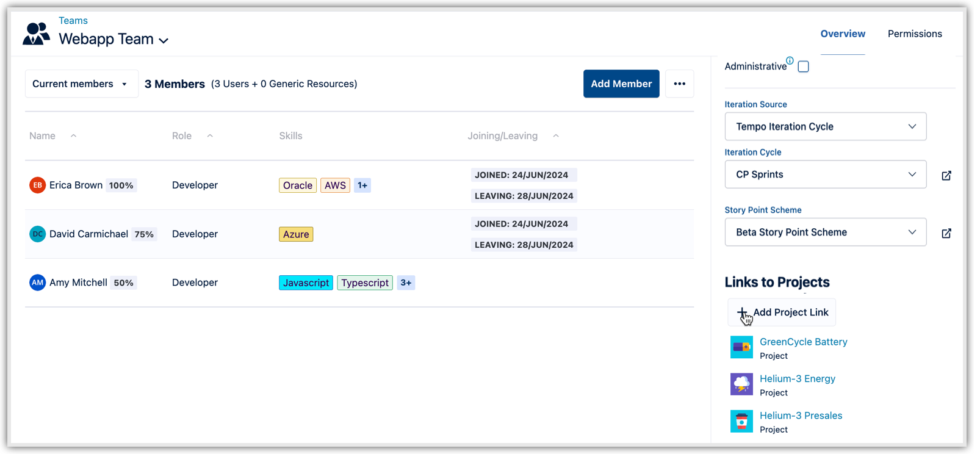Open external link beside Beta Story Point Scheme
Image resolution: width=980 pixels, height=454 pixels.
tap(946, 234)
